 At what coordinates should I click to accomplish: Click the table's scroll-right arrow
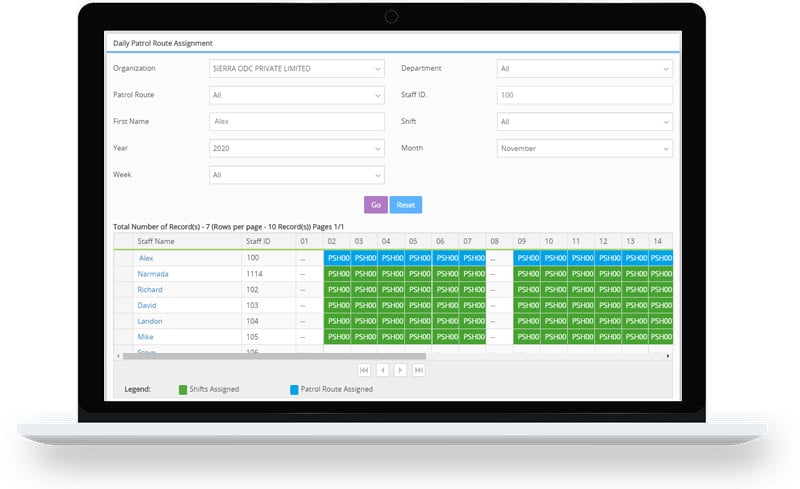(667, 355)
